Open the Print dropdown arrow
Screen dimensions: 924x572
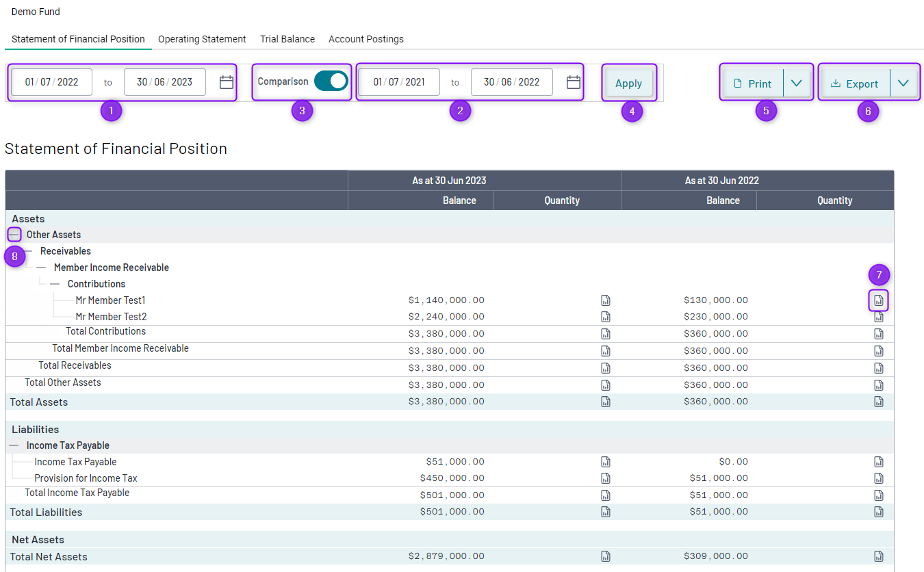coord(796,83)
